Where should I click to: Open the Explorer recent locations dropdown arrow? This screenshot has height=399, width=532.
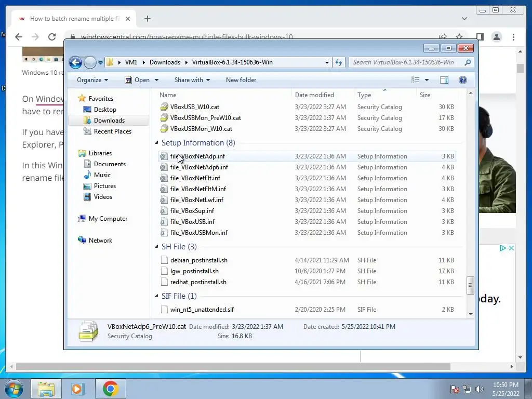(100, 63)
